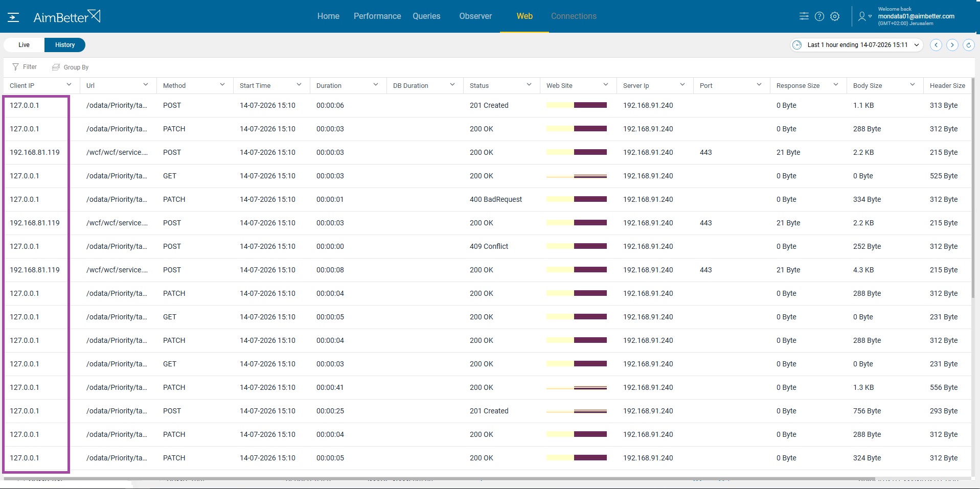
Task: Open the settings gear icon
Action: click(835, 16)
